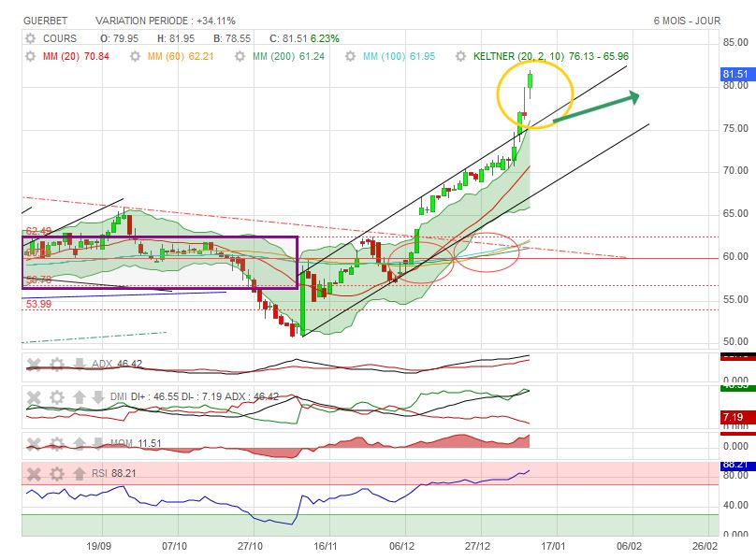Open RSI indicator settings gear
Viewport: 756px width, 560px height.
tap(57, 474)
